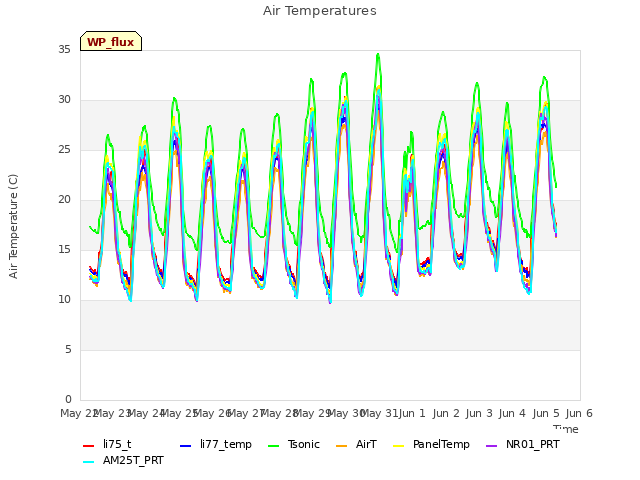Screen dimensions: 640x480
Task: Click the 25 y-axis tick label
Action: coord(64,150)
